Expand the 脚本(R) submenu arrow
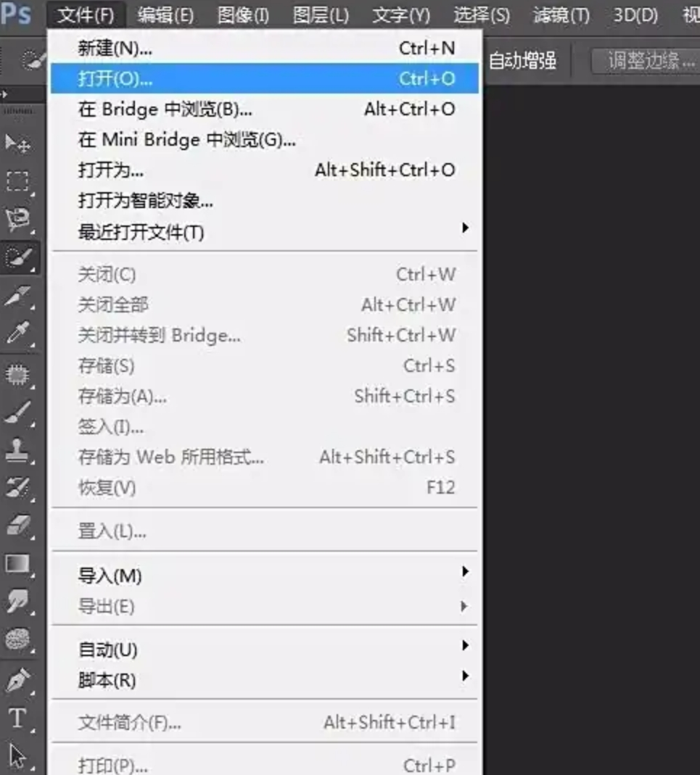This screenshot has width=700, height=775. 465,676
